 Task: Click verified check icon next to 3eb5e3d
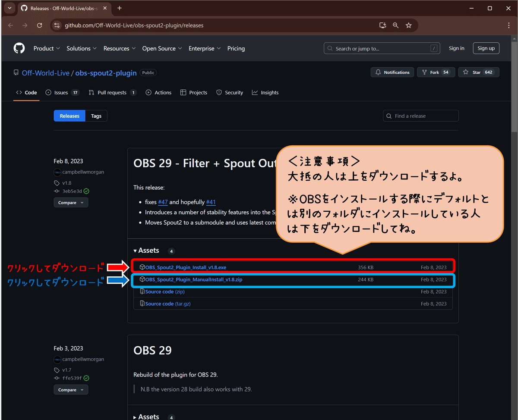pos(86,191)
